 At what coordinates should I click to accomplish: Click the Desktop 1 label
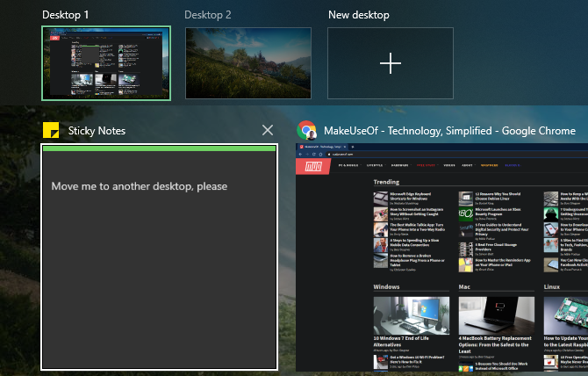65,15
